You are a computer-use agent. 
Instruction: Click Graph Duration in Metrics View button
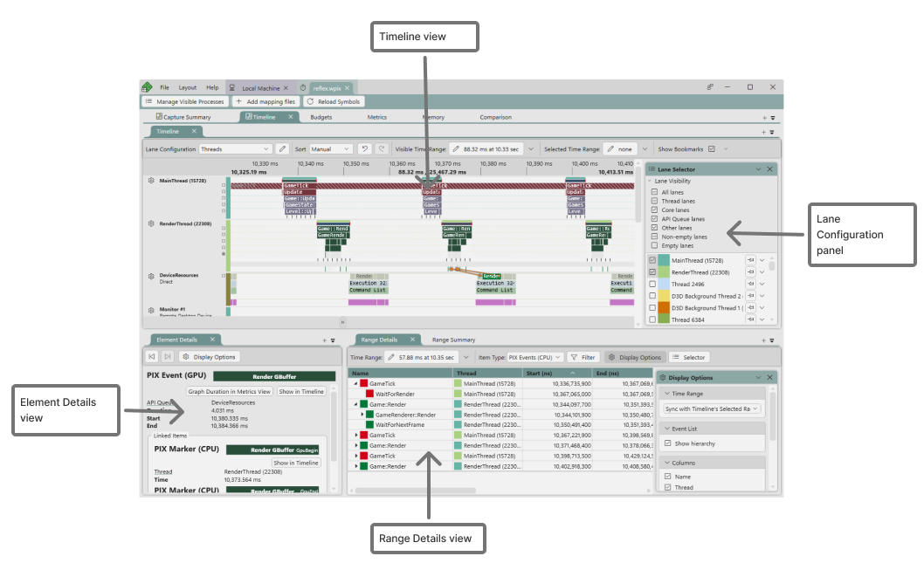tap(229, 391)
